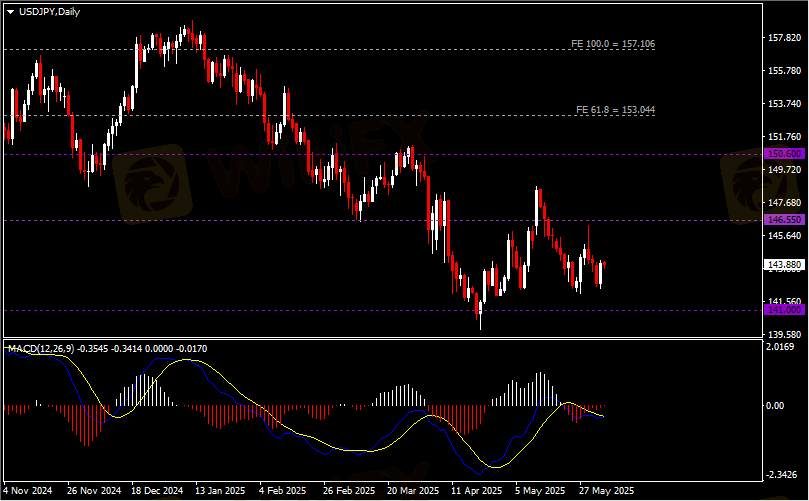This screenshot has height=501, width=809.
Task: Click the MACD scale value 2.0169
Action: point(780,347)
